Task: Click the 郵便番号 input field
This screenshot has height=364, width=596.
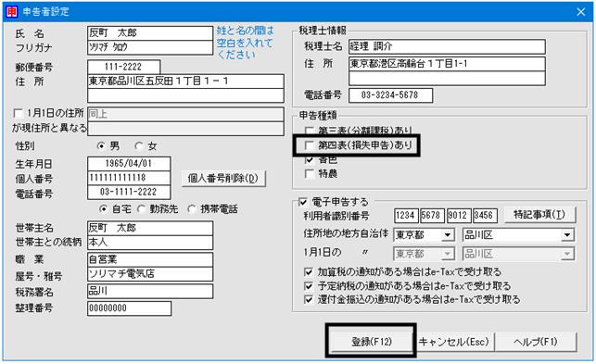Action: coord(123,67)
